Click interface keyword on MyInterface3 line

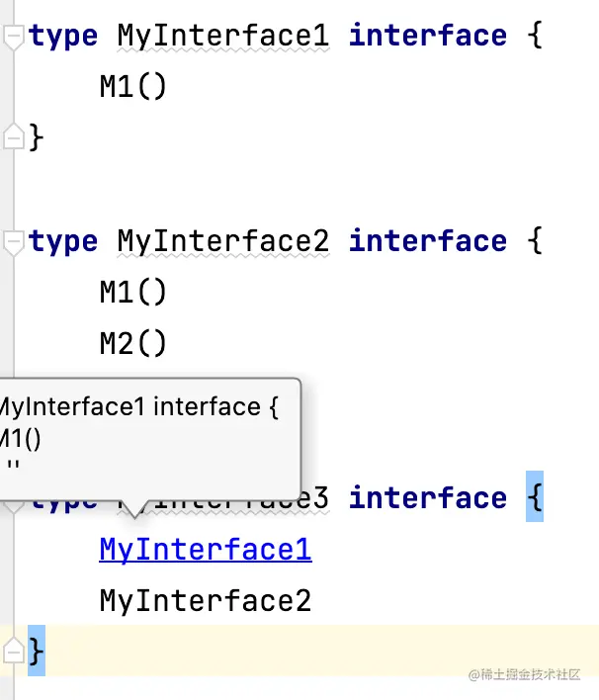(x=428, y=497)
